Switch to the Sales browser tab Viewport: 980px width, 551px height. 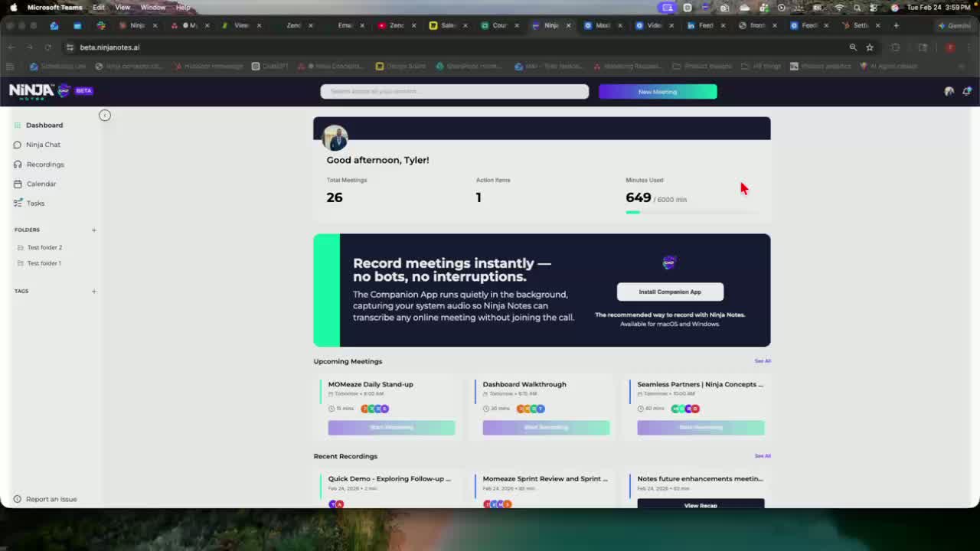[448, 25]
